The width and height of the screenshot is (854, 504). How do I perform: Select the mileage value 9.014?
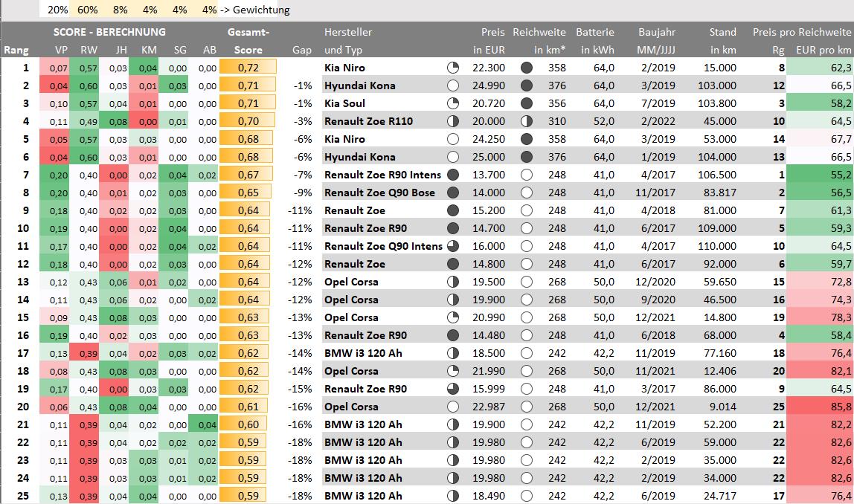click(x=723, y=407)
